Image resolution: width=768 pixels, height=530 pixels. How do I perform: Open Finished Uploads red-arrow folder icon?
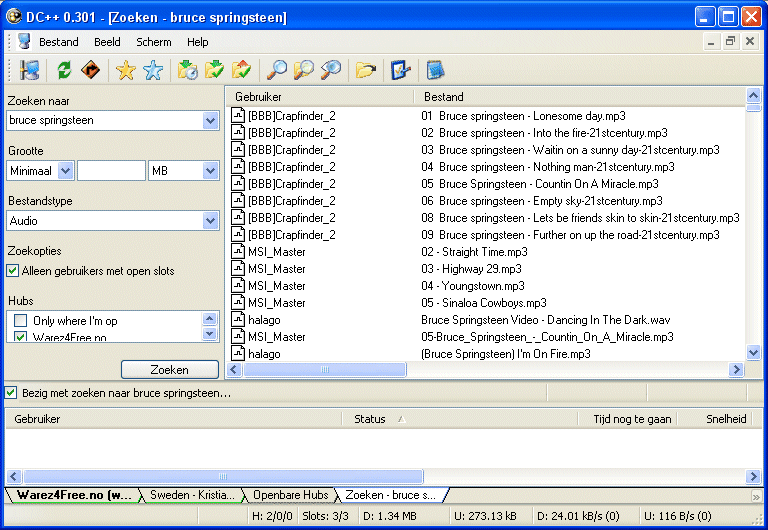(x=241, y=70)
